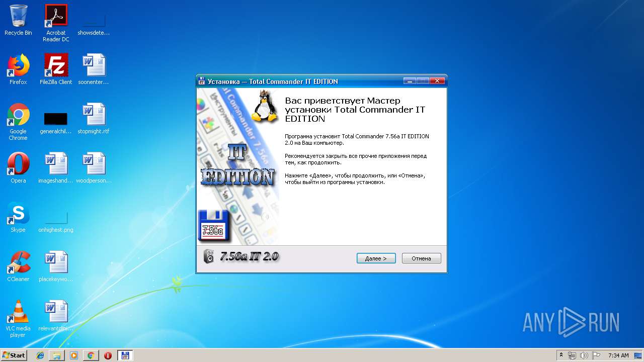This screenshot has width=644, height=362.
Task: Select the Acrobat Reader DC desktop icon
Action: (56, 23)
